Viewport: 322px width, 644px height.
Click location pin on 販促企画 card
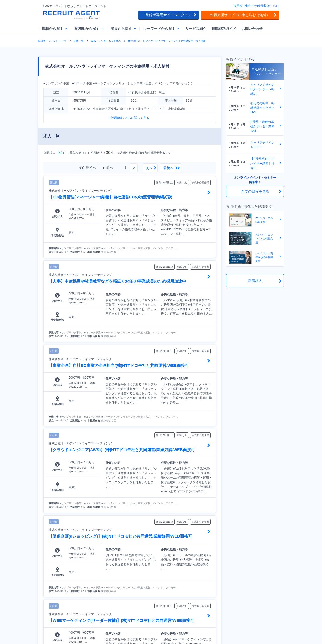point(57,569)
